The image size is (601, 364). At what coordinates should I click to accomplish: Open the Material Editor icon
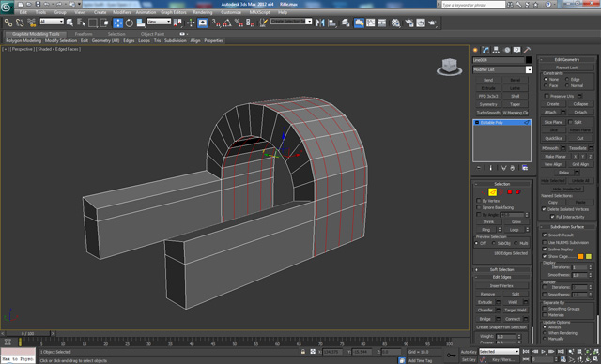click(396, 23)
